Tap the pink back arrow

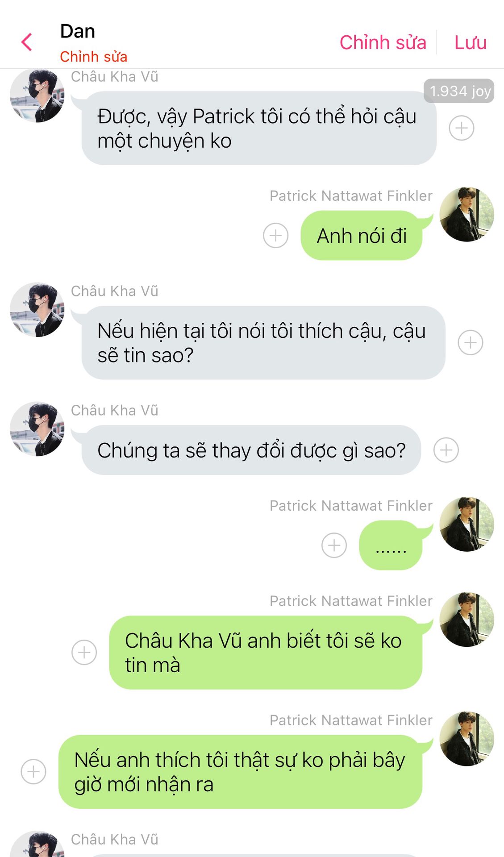27,42
